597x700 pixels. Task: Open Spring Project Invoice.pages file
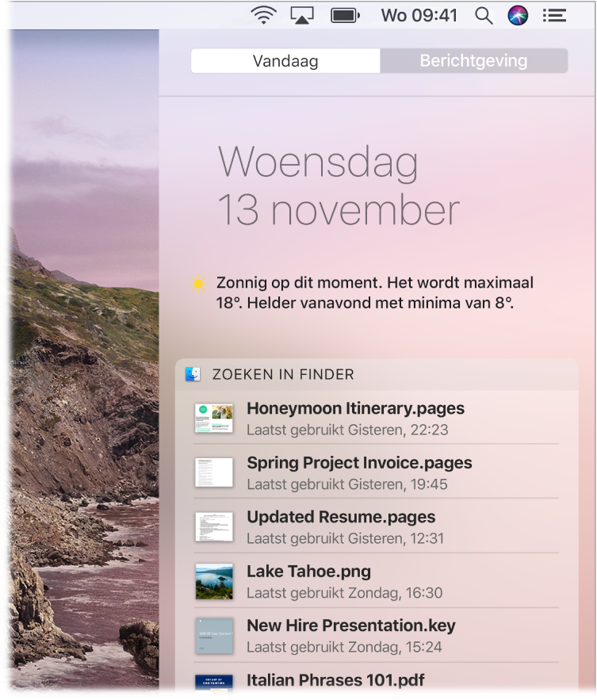click(376, 472)
